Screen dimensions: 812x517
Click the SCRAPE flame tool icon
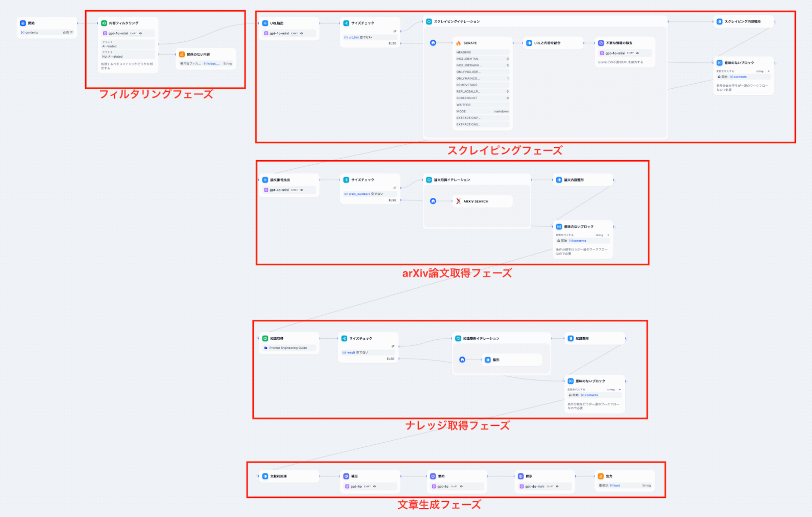(x=458, y=43)
